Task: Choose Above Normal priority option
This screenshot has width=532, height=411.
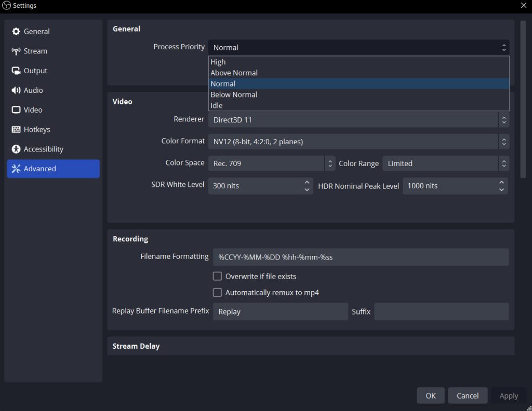Action: (x=359, y=73)
